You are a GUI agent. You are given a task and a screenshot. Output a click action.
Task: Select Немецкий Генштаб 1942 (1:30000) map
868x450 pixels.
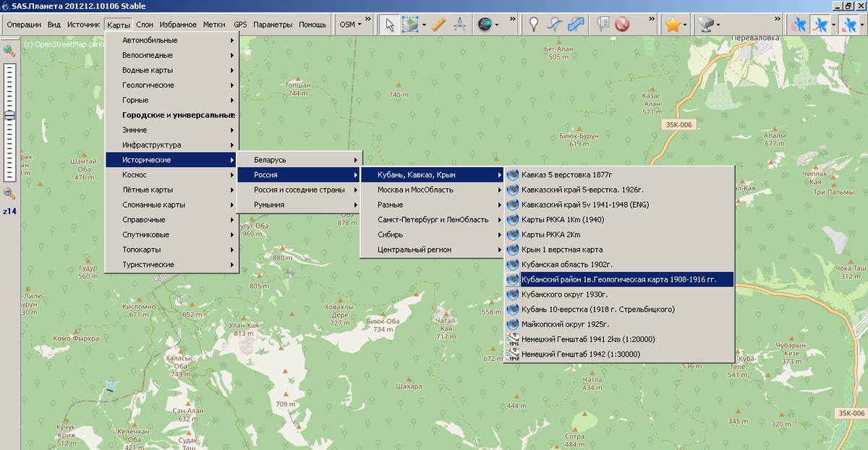click(619, 355)
